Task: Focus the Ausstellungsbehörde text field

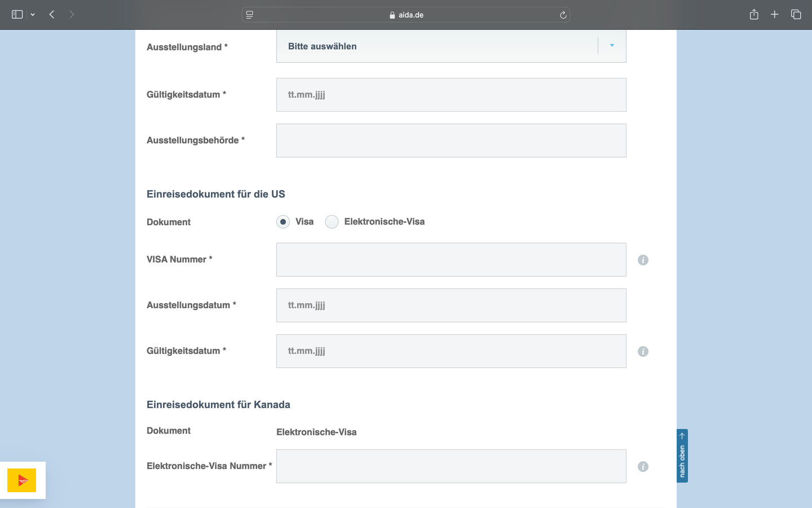Action: (451, 141)
